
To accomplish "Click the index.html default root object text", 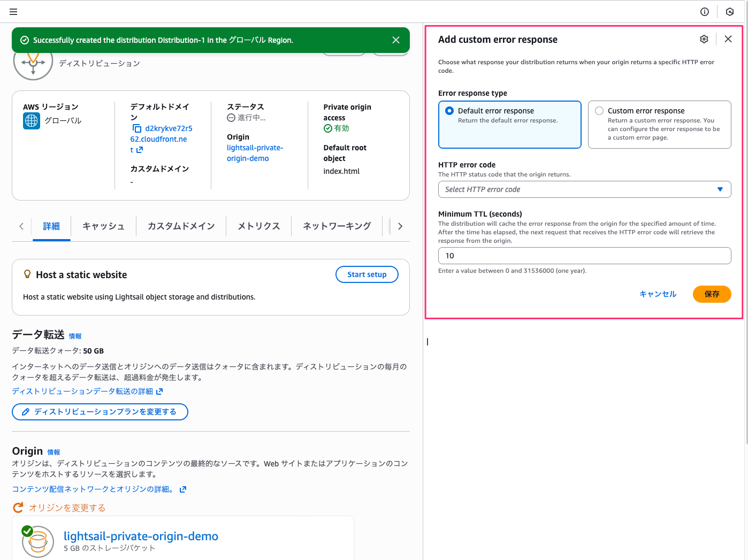I will pos(341,171).
